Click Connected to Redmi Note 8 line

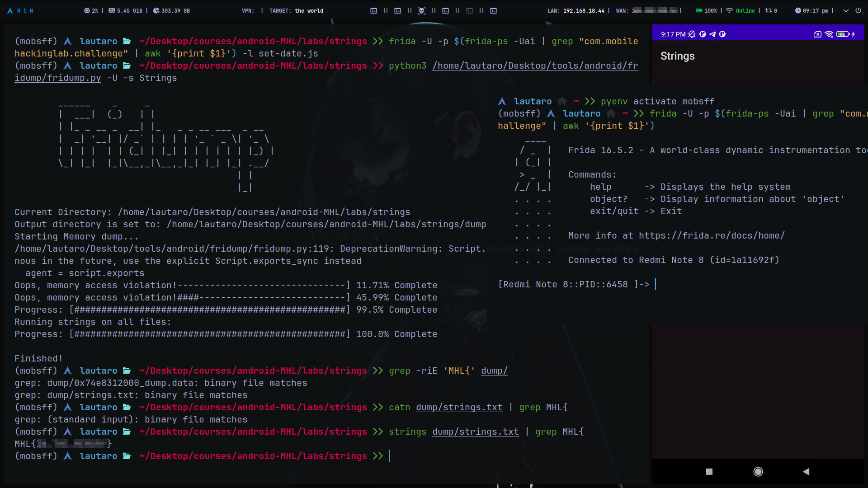674,260
